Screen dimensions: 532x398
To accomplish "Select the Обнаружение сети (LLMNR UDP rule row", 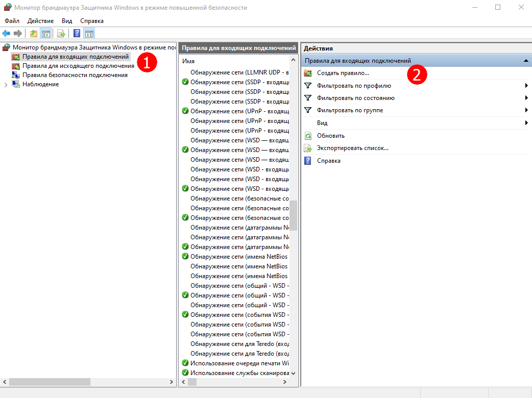I will (234, 72).
